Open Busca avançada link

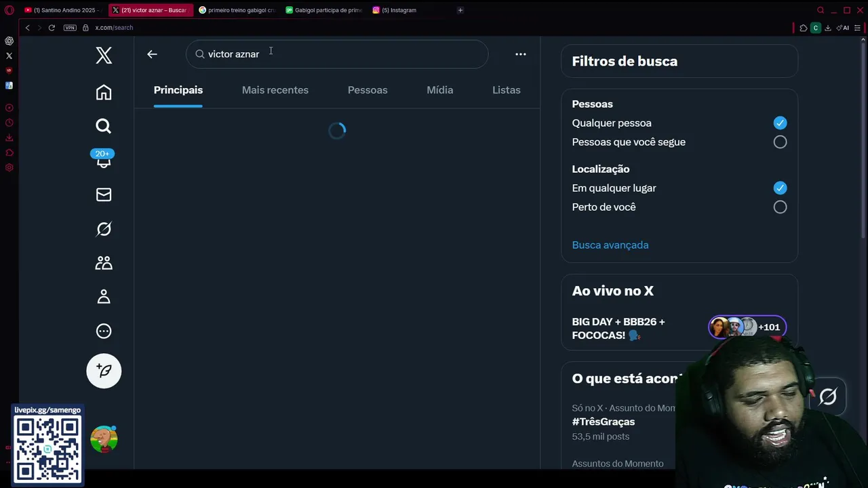(610, 245)
